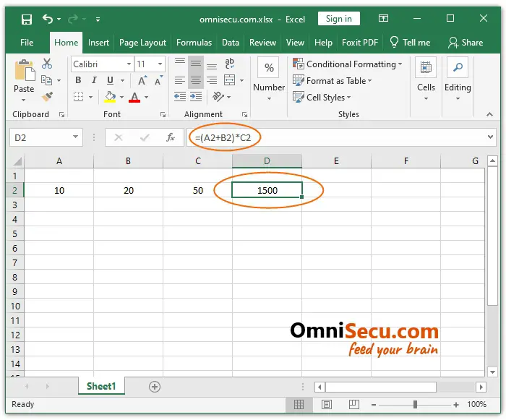Click the Save icon in the title bar
The height and width of the screenshot is (420, 506).
point(27,20)
